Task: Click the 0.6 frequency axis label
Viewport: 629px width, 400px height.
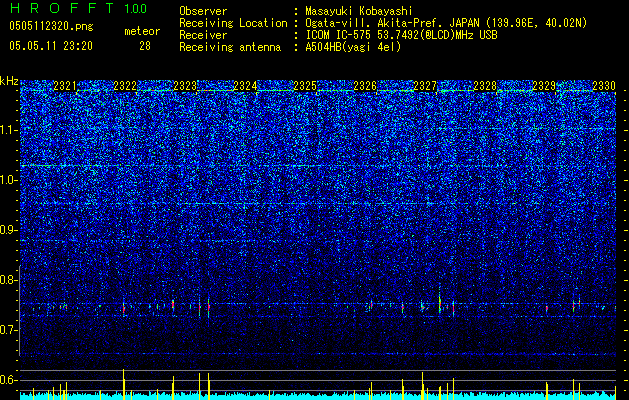Action: click(x=8, y=380)
